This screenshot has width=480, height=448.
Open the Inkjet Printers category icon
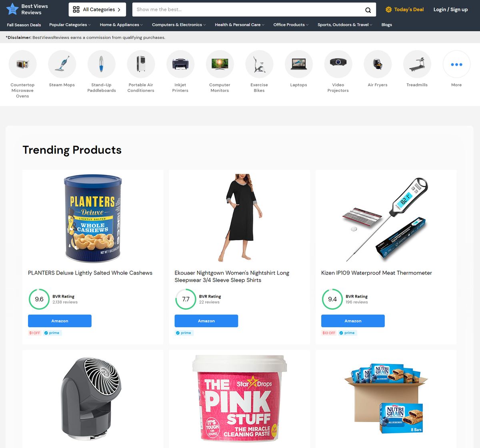tap(180, 64)
